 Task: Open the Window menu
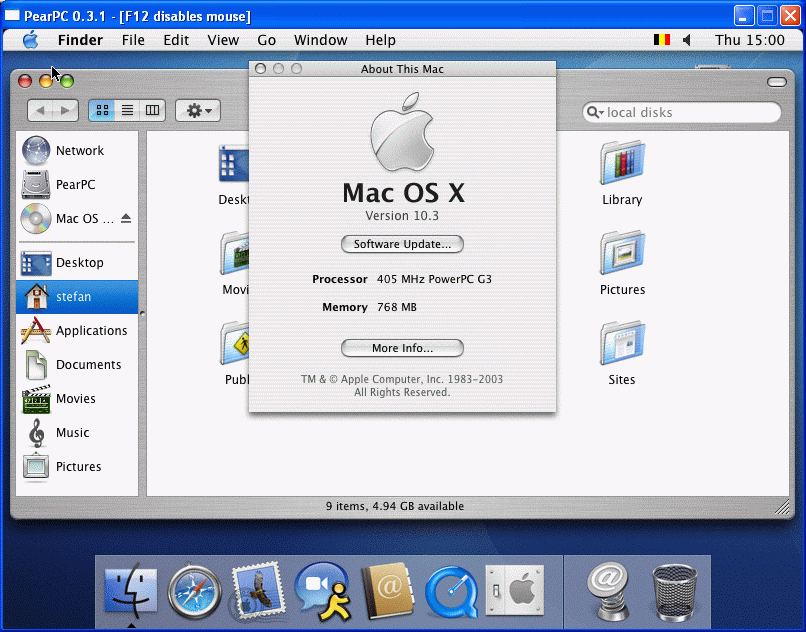point(321,40)
